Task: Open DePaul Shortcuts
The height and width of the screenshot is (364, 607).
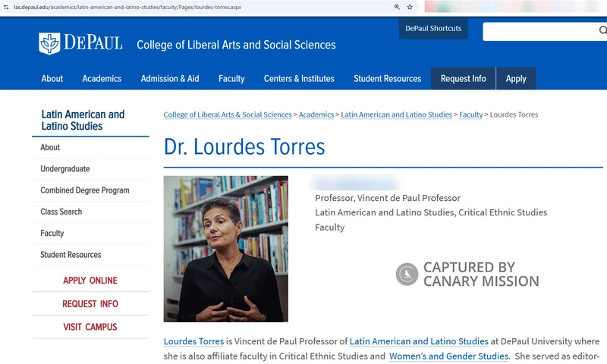Action: [433, 28]
